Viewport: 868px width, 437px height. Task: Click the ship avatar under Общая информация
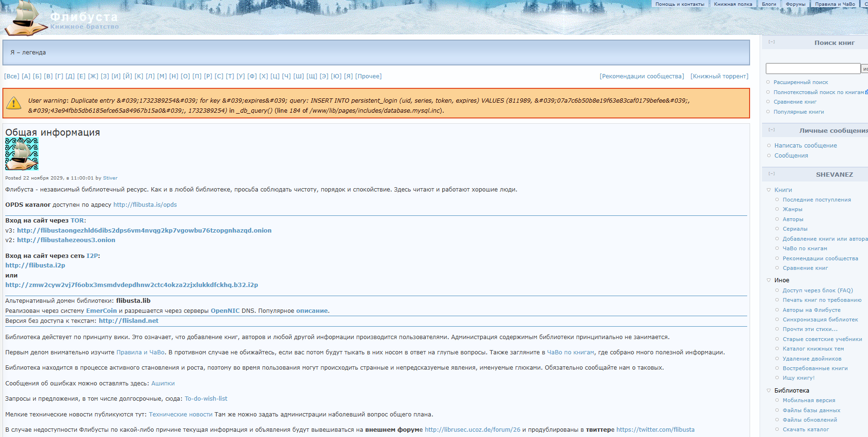coord(22,154)
